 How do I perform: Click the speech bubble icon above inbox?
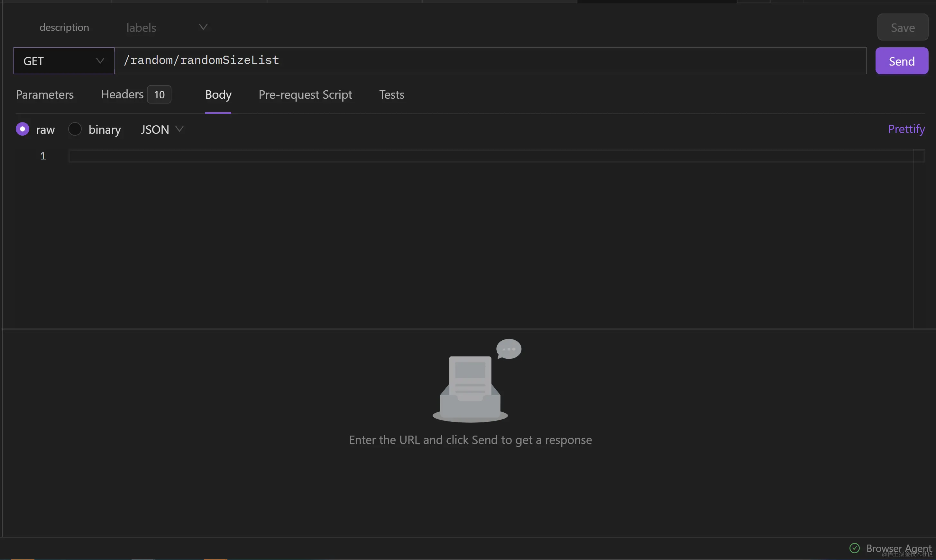(509, 349)
